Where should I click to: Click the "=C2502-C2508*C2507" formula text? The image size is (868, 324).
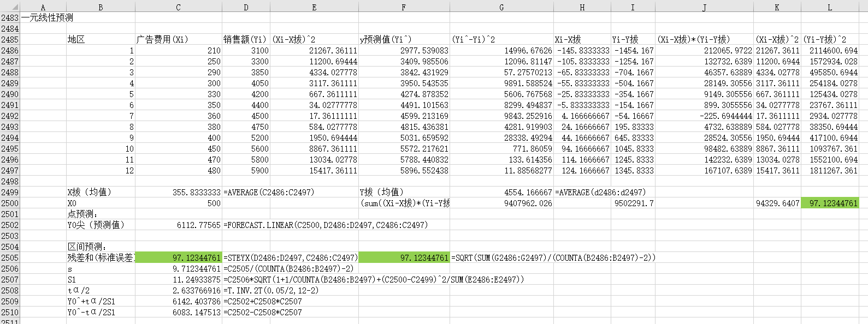(263, 312)
